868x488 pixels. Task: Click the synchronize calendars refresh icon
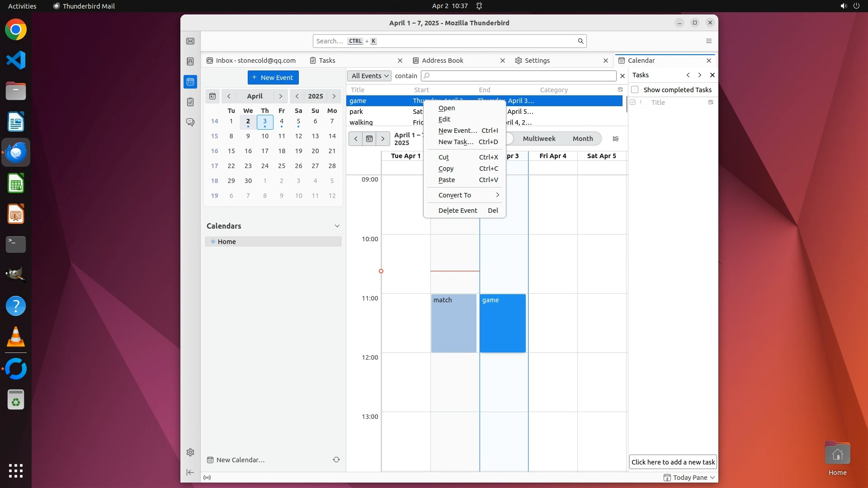(336, 460)
